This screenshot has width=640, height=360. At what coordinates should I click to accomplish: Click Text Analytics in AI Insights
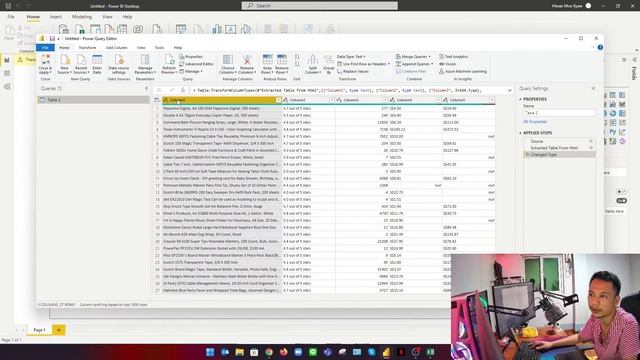(x=453, y=57)
